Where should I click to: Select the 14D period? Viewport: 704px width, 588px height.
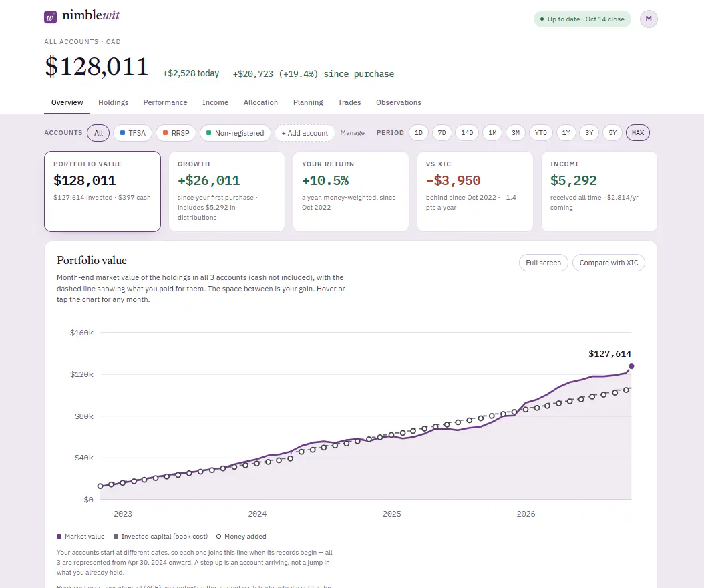tap(467, 133)
